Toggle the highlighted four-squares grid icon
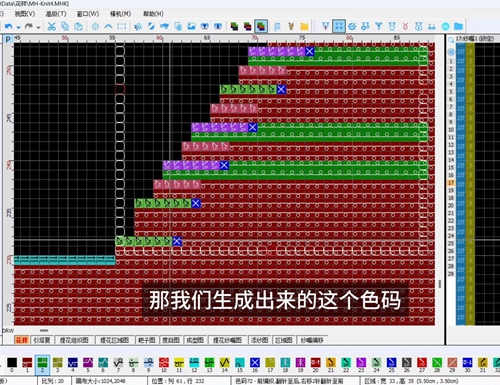 pyautogui.click(x=339, y=26)
